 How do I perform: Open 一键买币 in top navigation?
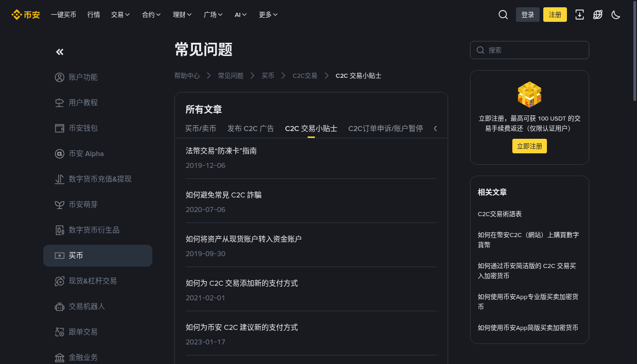[x=64, y=15]
